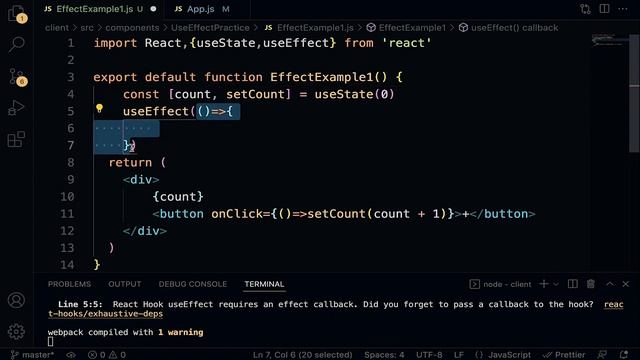The height and width of the screenshot is (360, 640).
Task: Click breadcrumb segment UseEffectPractice
Action: (x=210, y=28)
